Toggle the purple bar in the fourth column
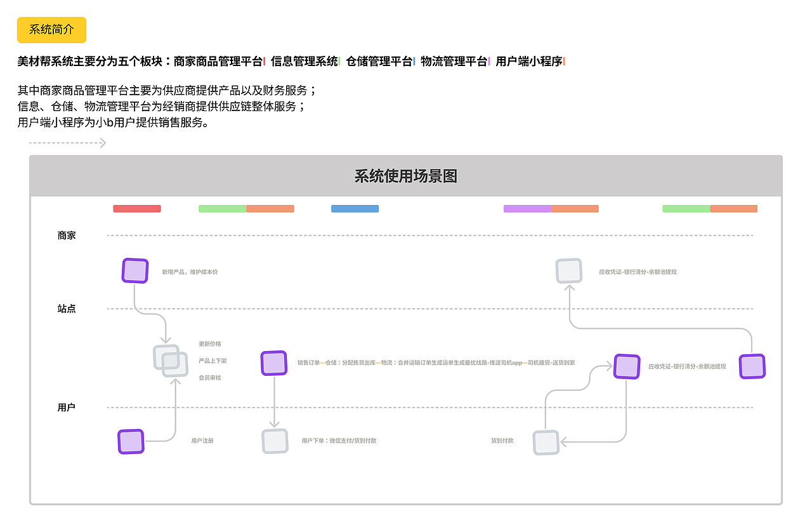 pyautogui.click(x=527, y=208)
